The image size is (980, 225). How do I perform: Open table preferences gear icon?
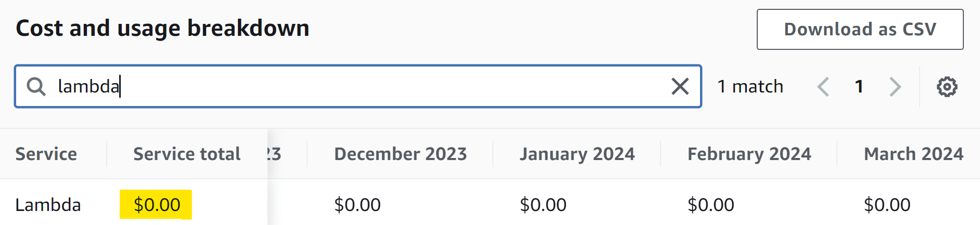(947, 87)
